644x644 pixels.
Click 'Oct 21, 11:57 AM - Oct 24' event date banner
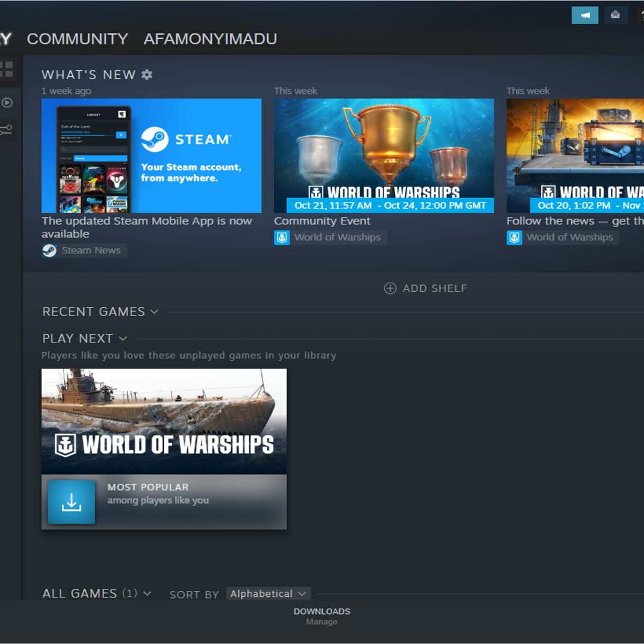pos(390,206)
